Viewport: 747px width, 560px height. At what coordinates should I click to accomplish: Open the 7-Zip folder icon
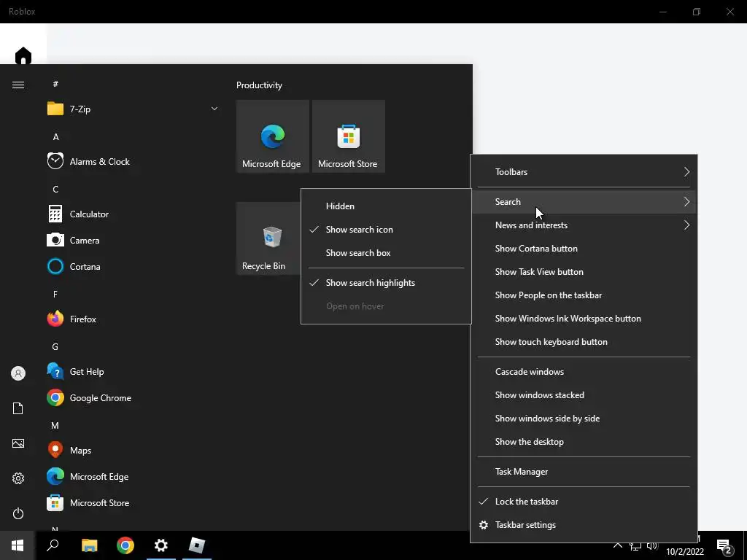pyautogui.click(x=55, y=109)
